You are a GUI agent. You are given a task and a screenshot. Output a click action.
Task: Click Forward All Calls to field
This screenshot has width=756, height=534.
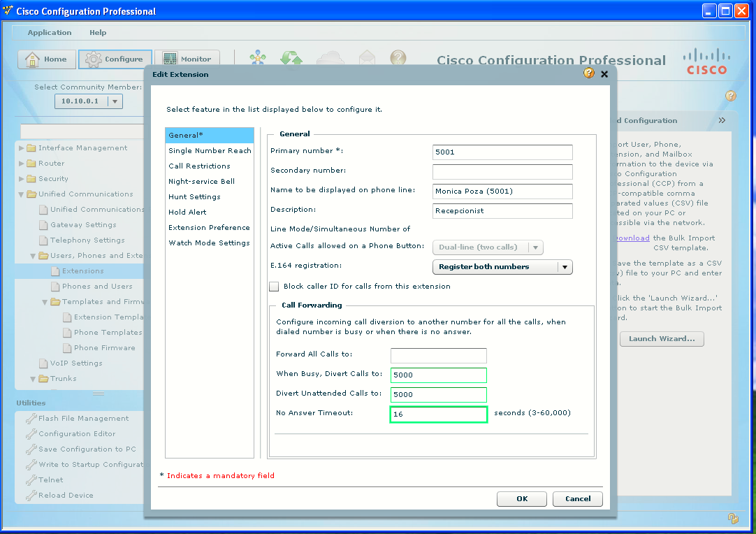[438, 356]
